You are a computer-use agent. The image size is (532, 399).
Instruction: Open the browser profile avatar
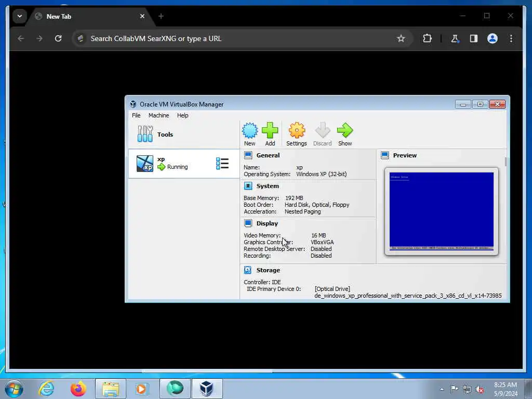coord(493,38)
